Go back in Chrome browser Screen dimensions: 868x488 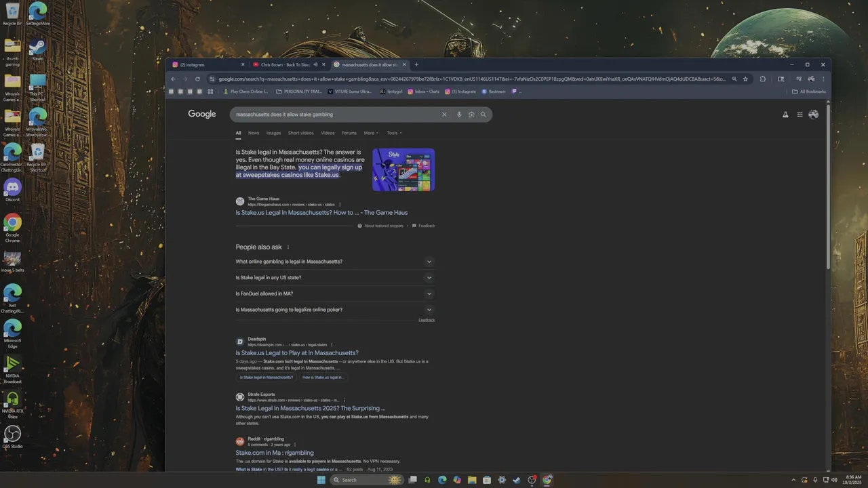coord(173,79)
